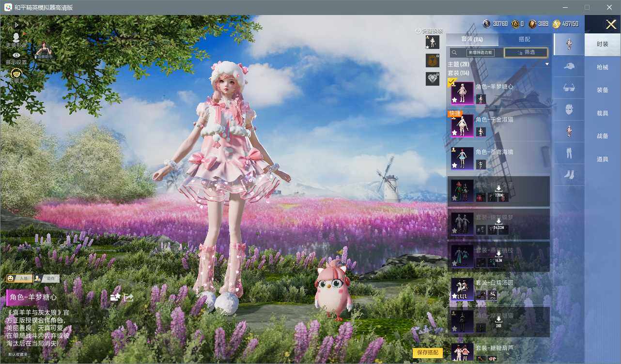This screenshot has width=621, height=364.
Task: Open the 筛选 filter dropdown
Action: (526, 52)
